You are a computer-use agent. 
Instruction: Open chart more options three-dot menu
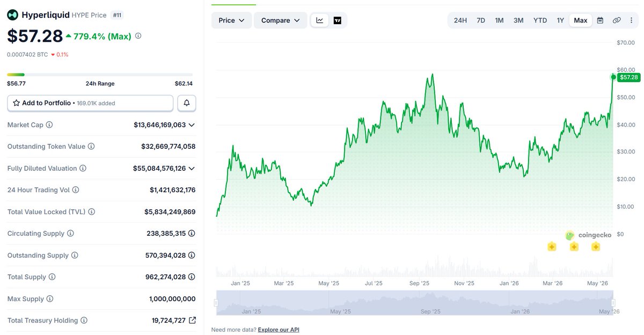point(631,20)
